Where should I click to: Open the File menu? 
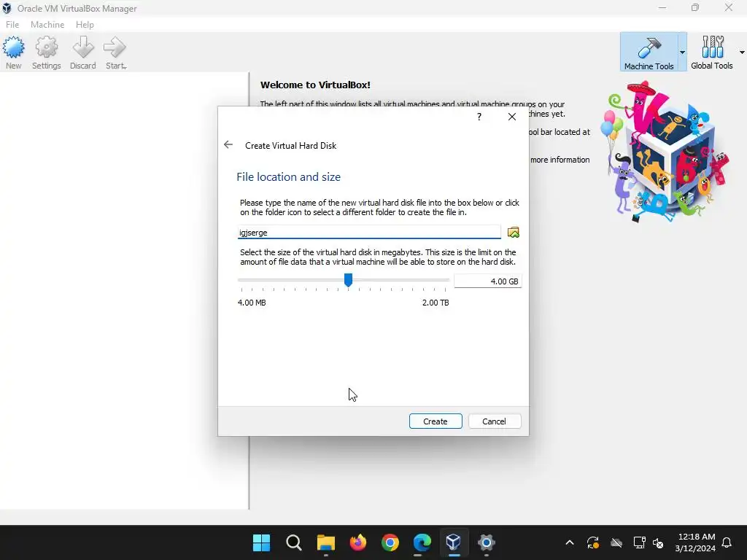pyautogui.click(x=12, y=25)
